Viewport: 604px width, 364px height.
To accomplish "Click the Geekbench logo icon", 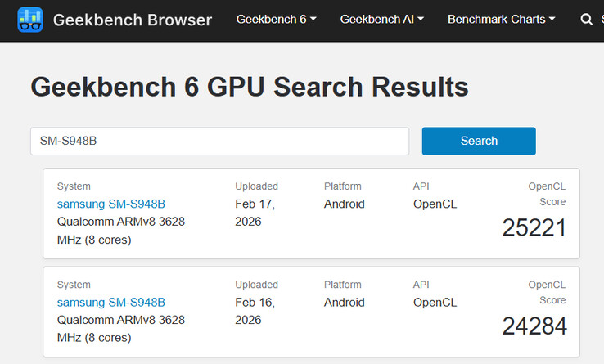I will tap(30, 20).
